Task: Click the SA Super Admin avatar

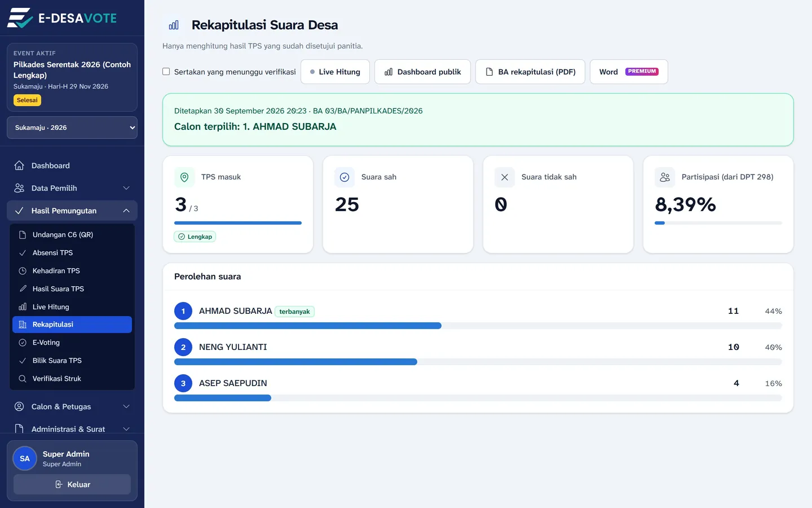Action: pyautogui.click(x=25, y=458)
